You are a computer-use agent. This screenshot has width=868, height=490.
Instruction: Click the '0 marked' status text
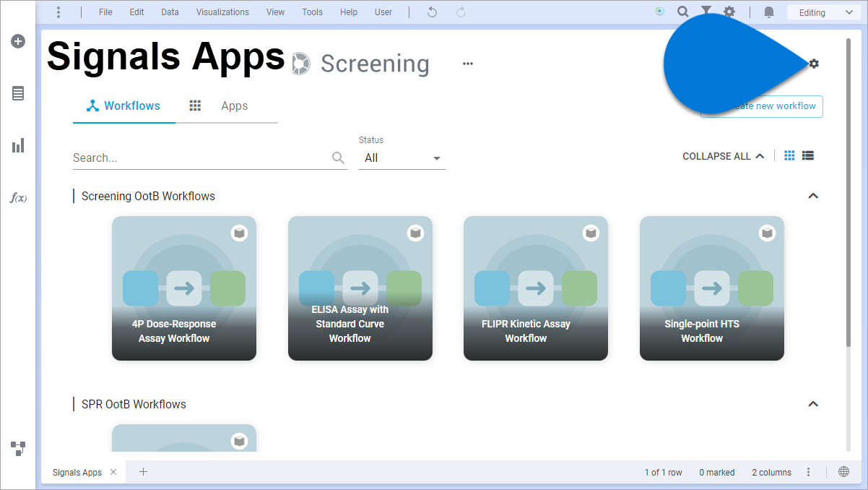tap(717, 472)
